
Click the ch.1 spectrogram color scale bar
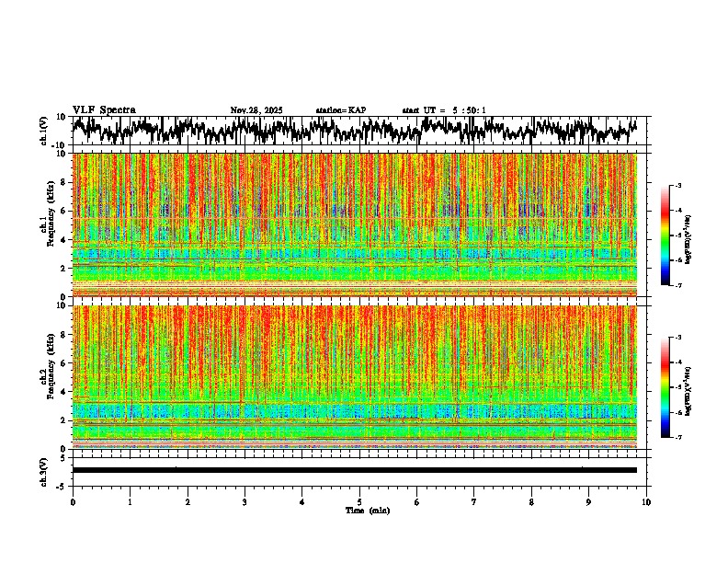coord(665,236)
